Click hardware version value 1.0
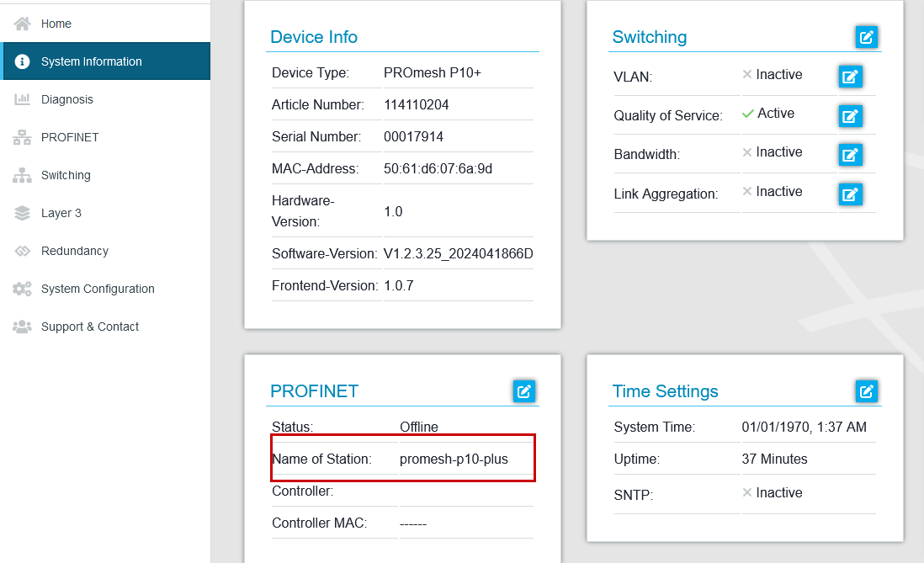Image resolution: width=924 pixels, height=563 pixels. (393, 211)
